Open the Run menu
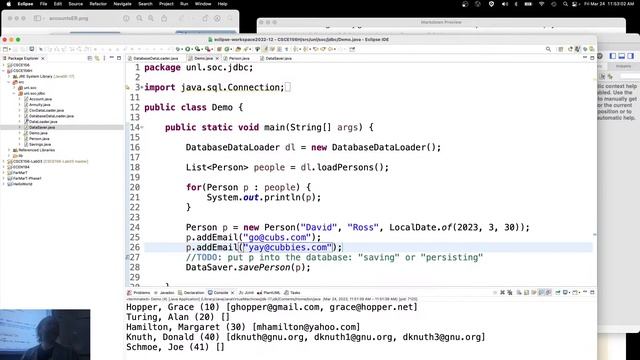640x360 pixels. 184,4
